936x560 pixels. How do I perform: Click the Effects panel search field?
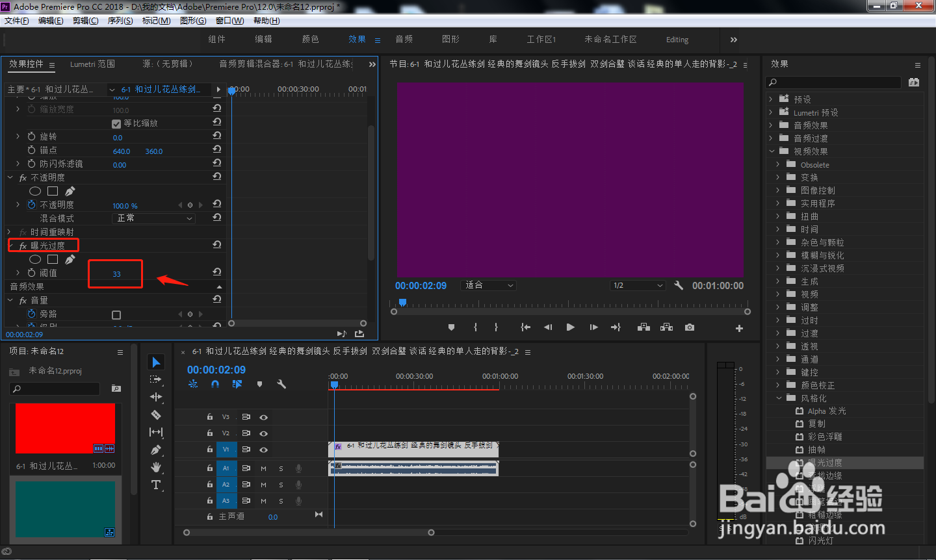pyautogui.click(x=834, y=83)
